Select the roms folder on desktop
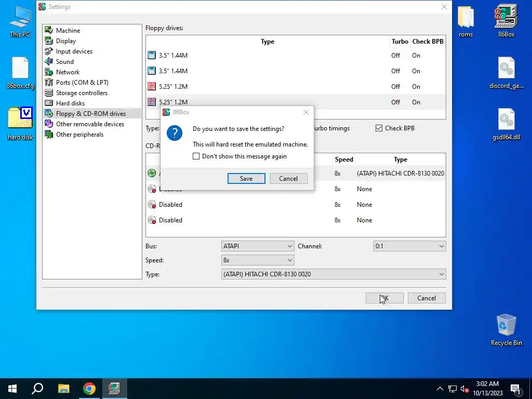The height and width of the screenshot is (399, 532). click(x=465, y=20)
